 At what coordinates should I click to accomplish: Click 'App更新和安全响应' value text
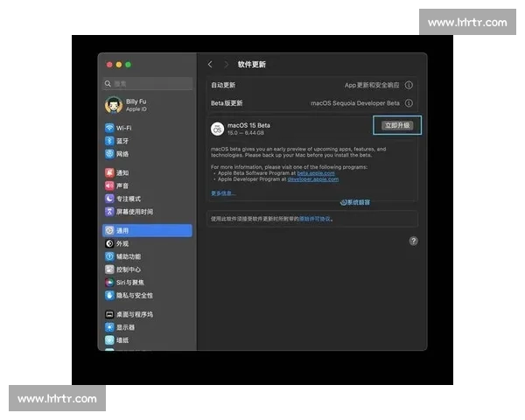[372, 85]
